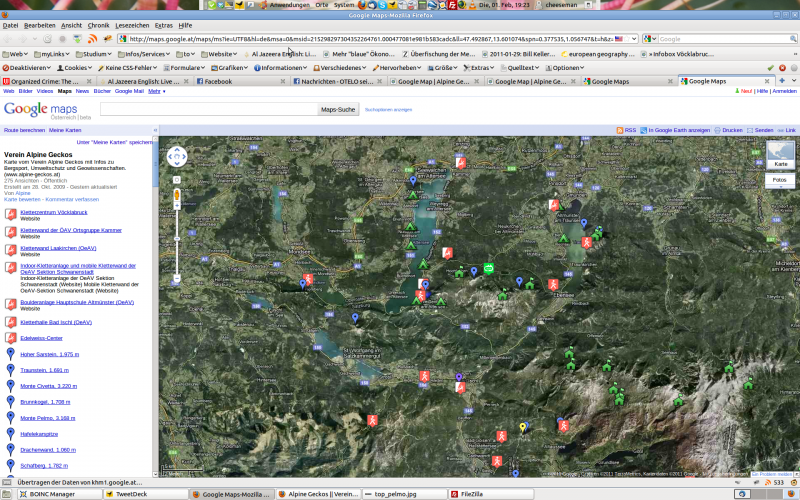Screen dimensions: 800x500
Task: Click the green checkmark in the developer toolbar
Action: click(770, 67)
